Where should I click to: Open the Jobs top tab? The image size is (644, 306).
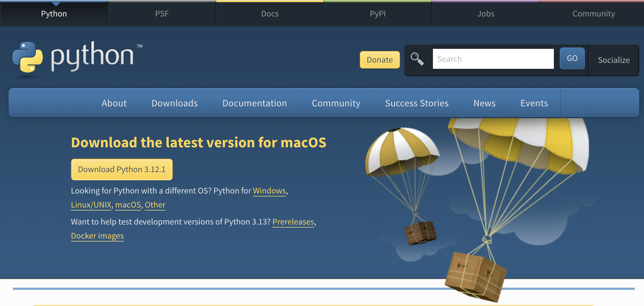486,13
